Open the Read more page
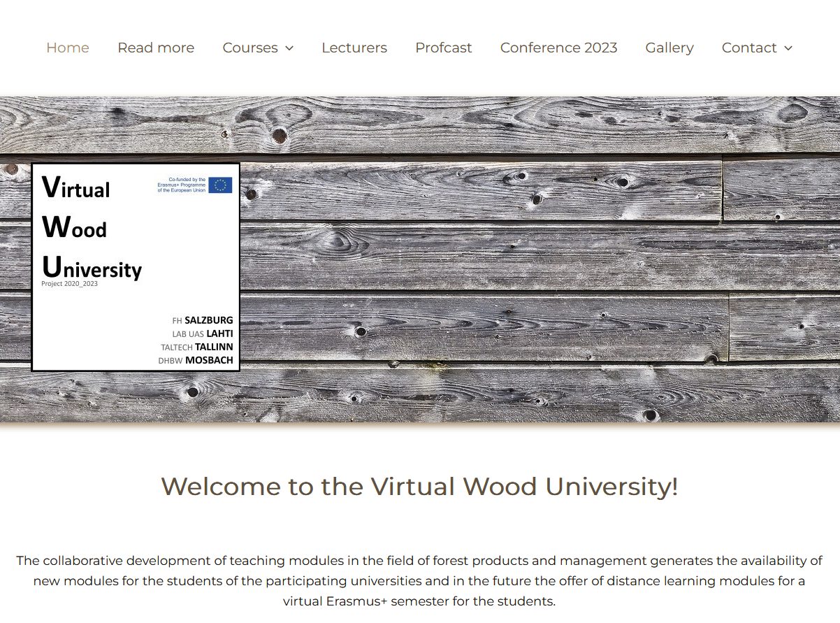840x623 pixels. point(156,48)
